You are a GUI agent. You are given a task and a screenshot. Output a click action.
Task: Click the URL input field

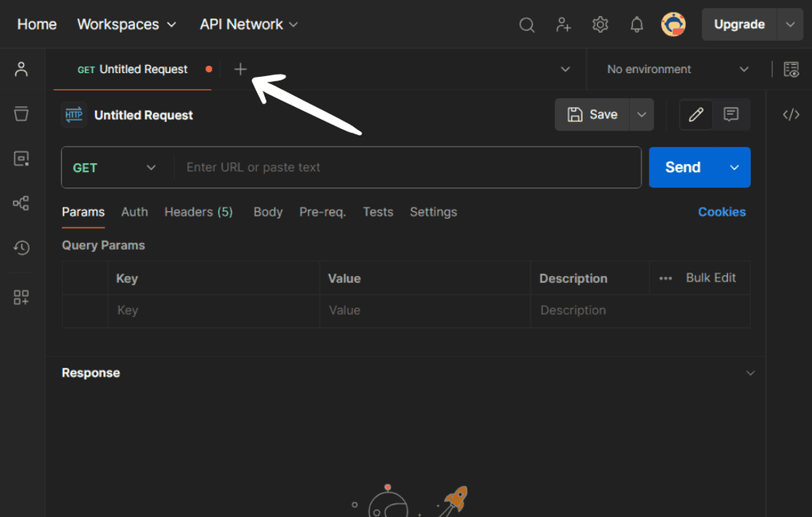coord(408,167)
